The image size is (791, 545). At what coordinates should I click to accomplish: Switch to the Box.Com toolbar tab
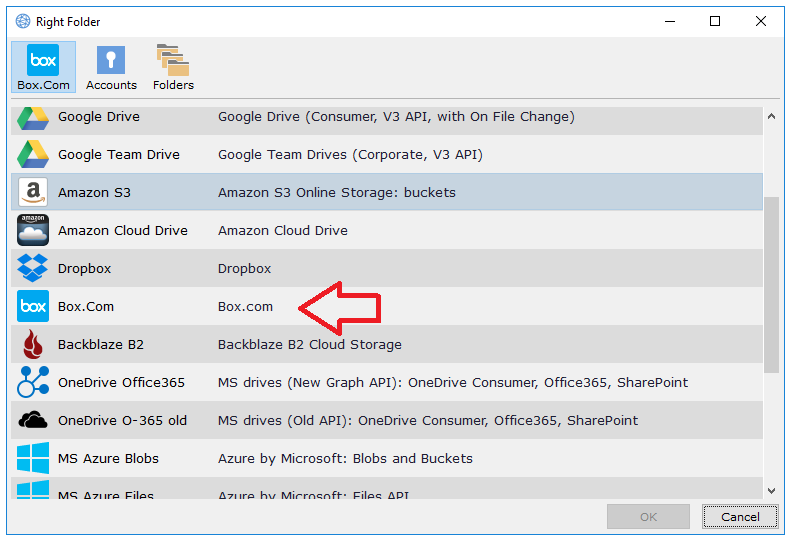[43, 68]
